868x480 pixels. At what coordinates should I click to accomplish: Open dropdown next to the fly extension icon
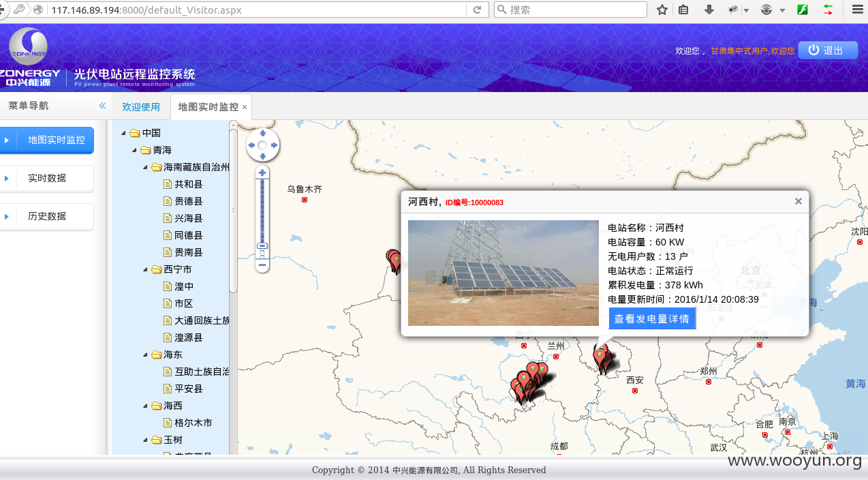tap(746, 10)
